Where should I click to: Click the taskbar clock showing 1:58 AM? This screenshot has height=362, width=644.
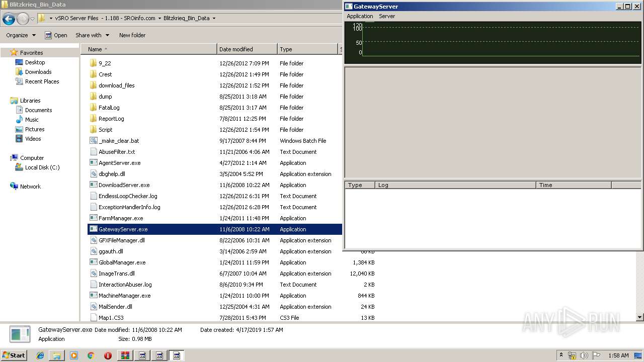click(x=618, y=355)
